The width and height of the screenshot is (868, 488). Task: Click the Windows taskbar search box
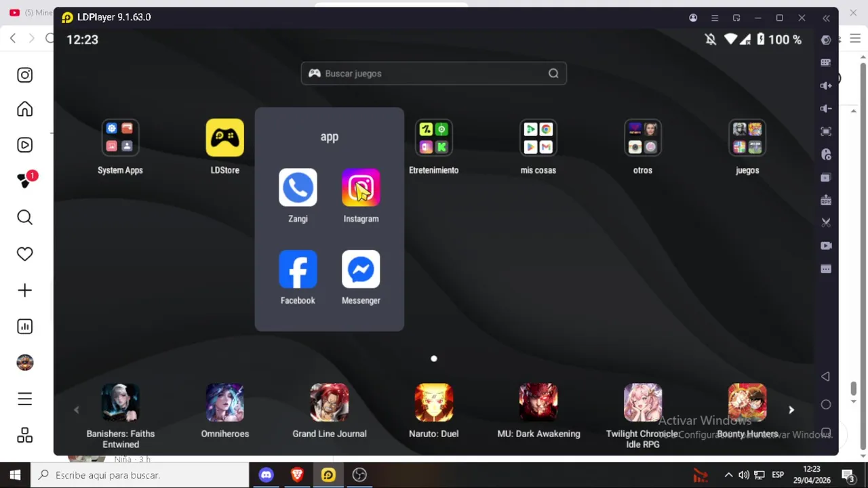(x=140, y=475)
